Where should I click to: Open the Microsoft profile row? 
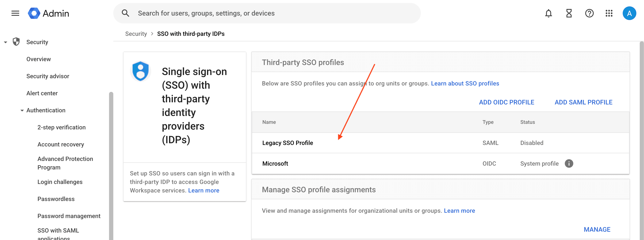click(440, 163)
